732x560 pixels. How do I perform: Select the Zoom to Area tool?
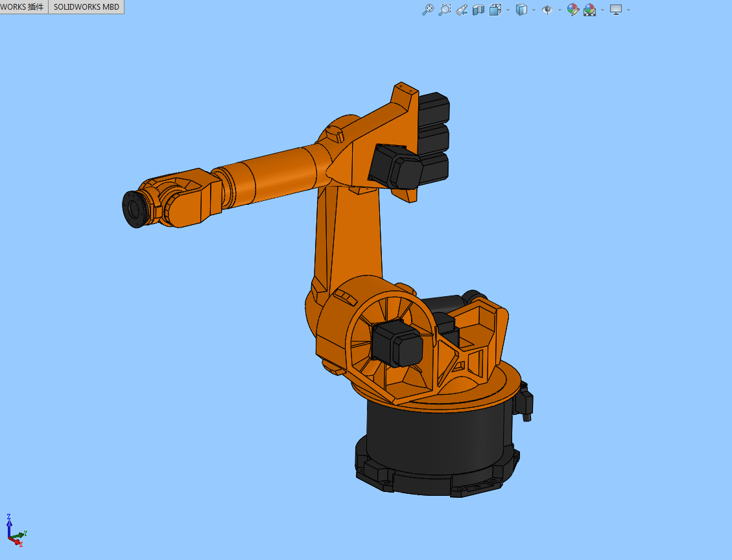444,10
